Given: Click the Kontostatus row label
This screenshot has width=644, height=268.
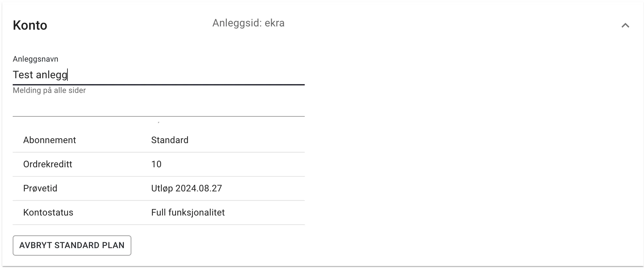Looking at the screenshot, I should [48, 213].
